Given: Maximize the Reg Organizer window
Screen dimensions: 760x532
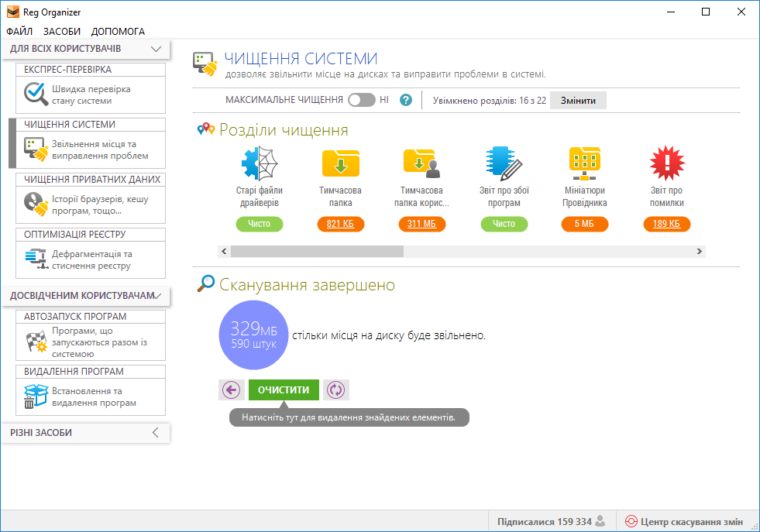Looking at the screenshot, I should [706, 12].
